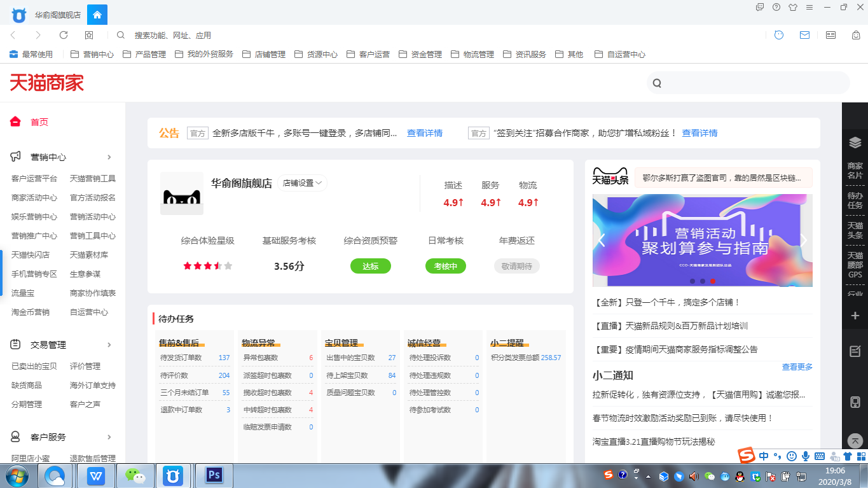Open 查看更多 under the Tmall headlines
Screen dimensions: 868x488
(797, 366)
